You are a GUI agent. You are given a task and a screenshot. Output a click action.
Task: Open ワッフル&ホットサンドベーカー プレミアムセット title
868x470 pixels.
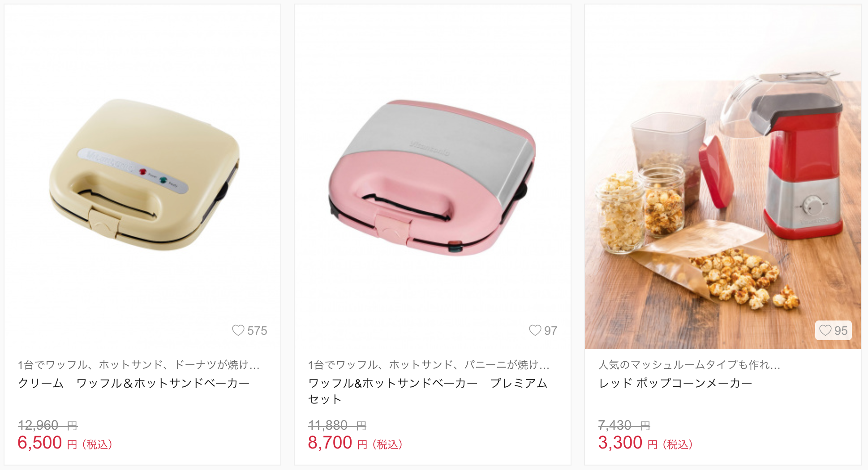[x=428, y=391]
